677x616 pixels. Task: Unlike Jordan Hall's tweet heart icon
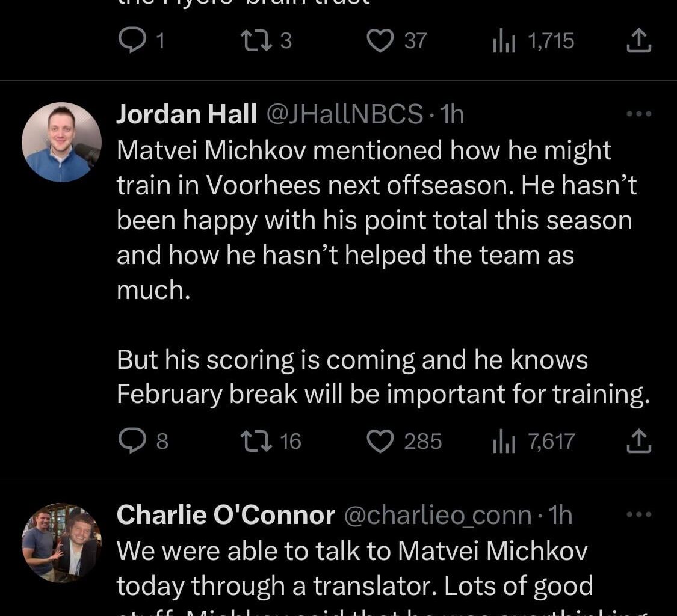click(382, 441)
